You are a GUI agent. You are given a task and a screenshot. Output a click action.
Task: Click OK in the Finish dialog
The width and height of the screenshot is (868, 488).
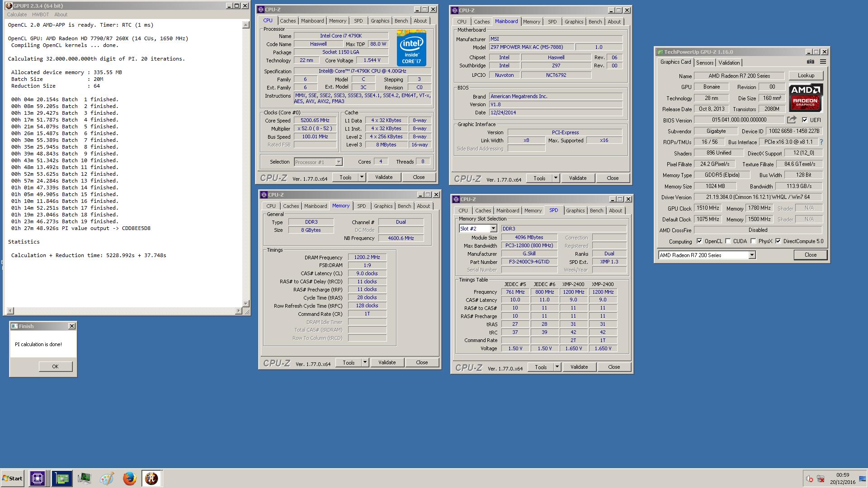(55, 366)
